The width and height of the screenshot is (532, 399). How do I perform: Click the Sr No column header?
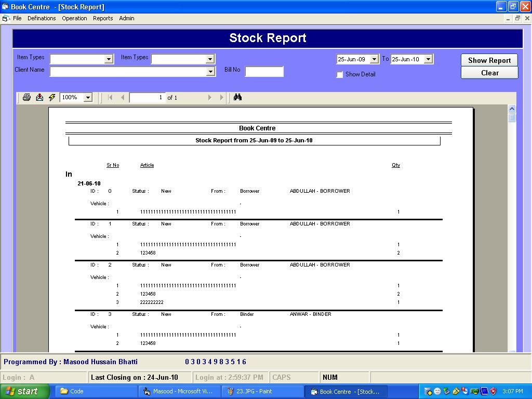[113, 165]
